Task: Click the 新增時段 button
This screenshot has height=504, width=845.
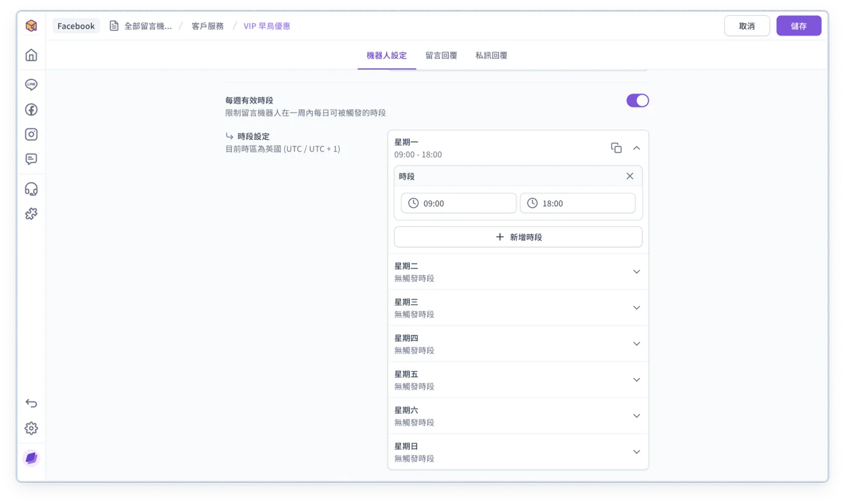Action: tap(518, 237)
